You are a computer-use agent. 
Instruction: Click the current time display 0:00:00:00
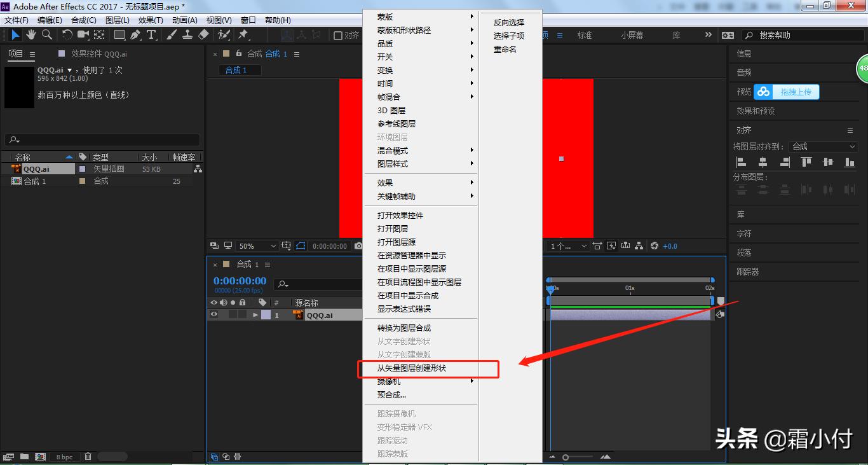click(240, 280)
